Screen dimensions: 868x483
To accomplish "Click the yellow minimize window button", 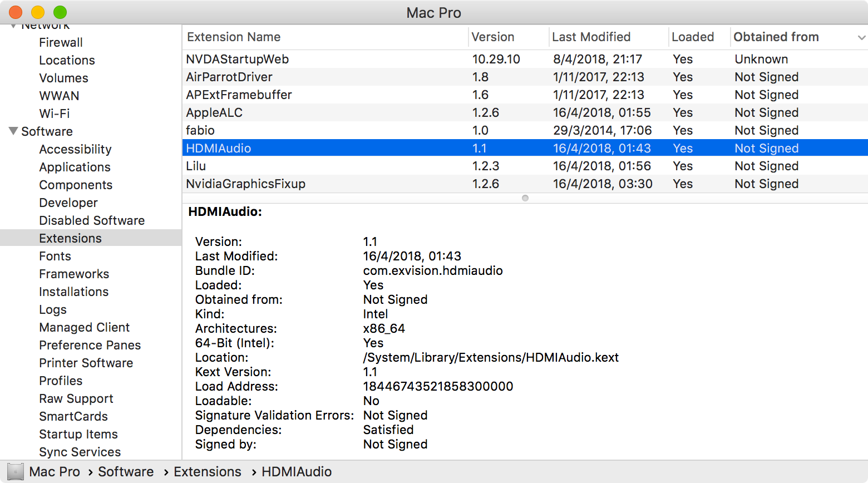I will [x=38, y=12].
